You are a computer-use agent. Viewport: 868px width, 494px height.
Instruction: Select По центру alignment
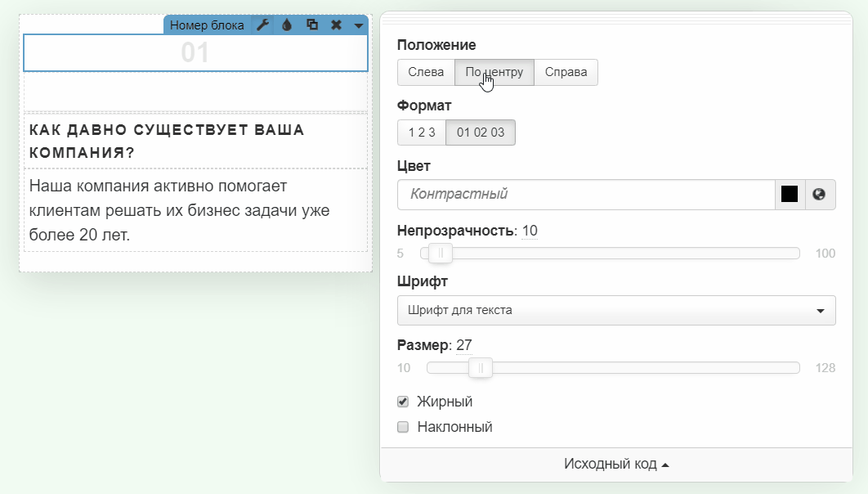click(x=494, y=72)
